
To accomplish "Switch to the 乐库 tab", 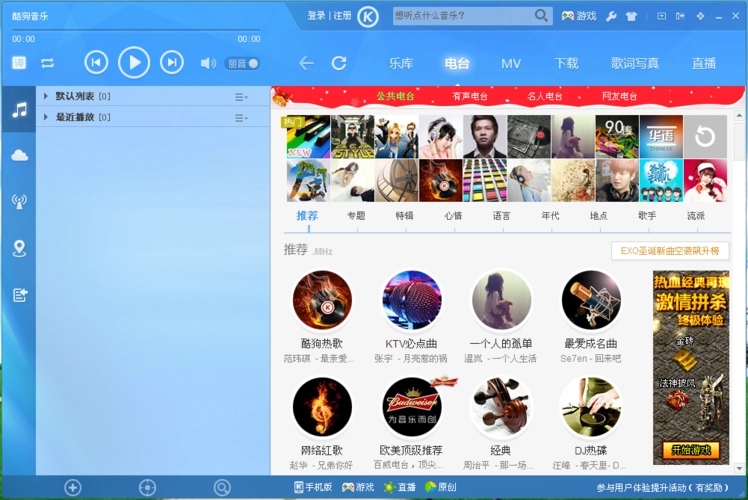I will [x=401, y=63].
